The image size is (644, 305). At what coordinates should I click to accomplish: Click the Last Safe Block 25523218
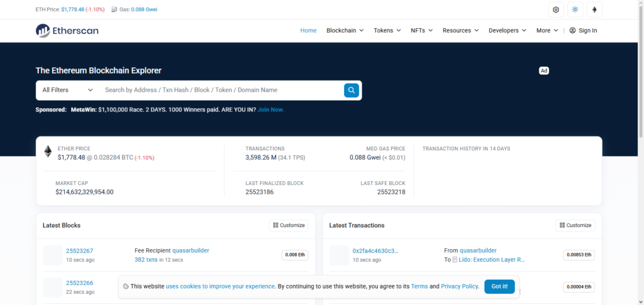tap(391, 192)
